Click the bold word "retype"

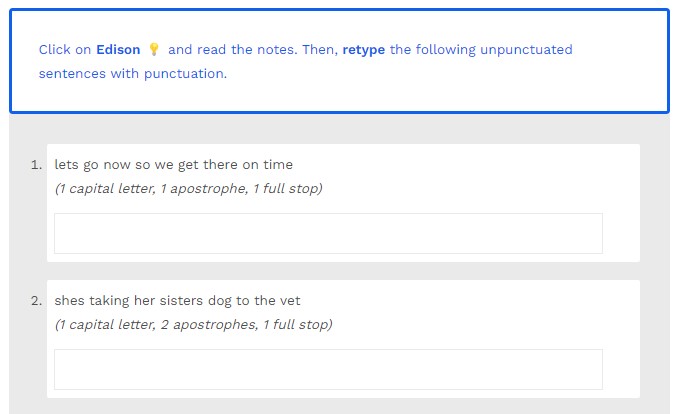[x=364, y=49]
